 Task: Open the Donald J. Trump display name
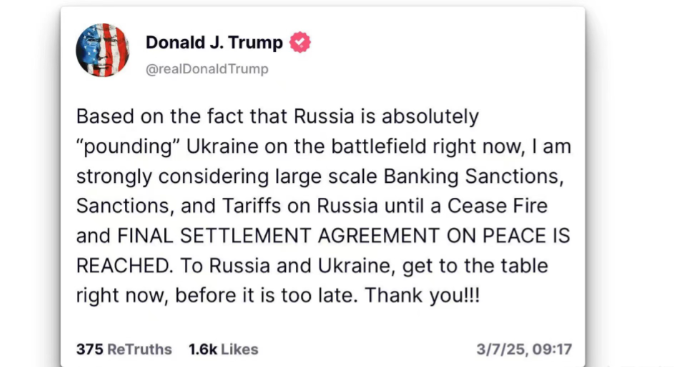(x=214, y=43)
